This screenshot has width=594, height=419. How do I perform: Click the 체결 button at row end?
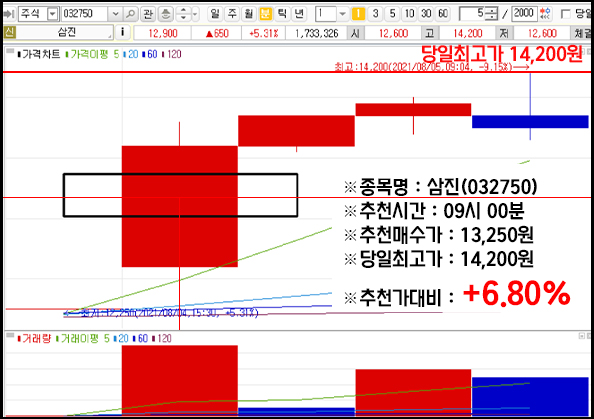coord(581,33)
